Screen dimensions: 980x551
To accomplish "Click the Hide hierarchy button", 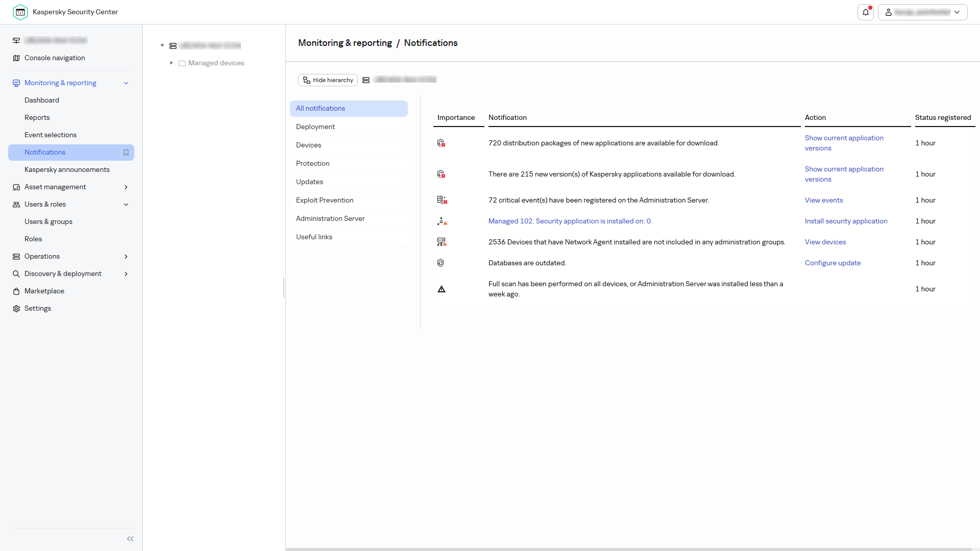I will [328, 80].
